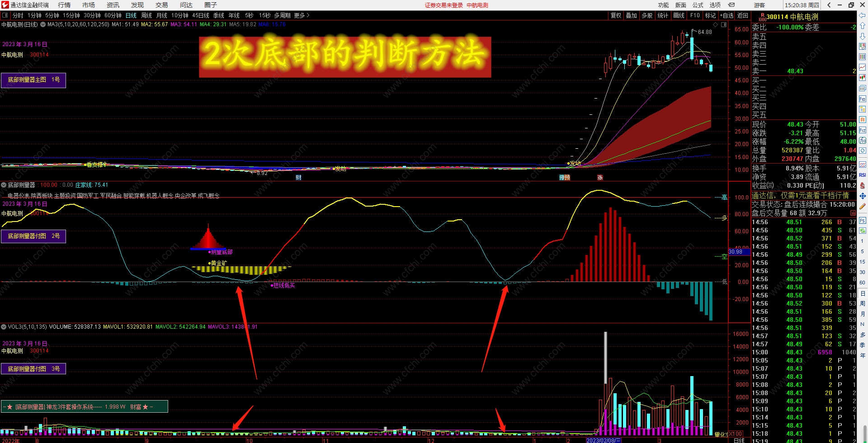Viewport: 868px width, 443px height.
Task: Click 证券交易未登录 login link
Action: [444, 5]
